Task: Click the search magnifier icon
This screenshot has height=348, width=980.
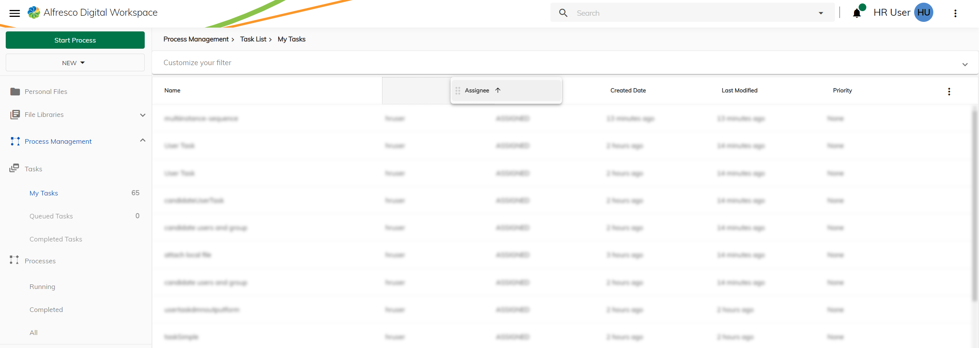Action: click(563, 13)
